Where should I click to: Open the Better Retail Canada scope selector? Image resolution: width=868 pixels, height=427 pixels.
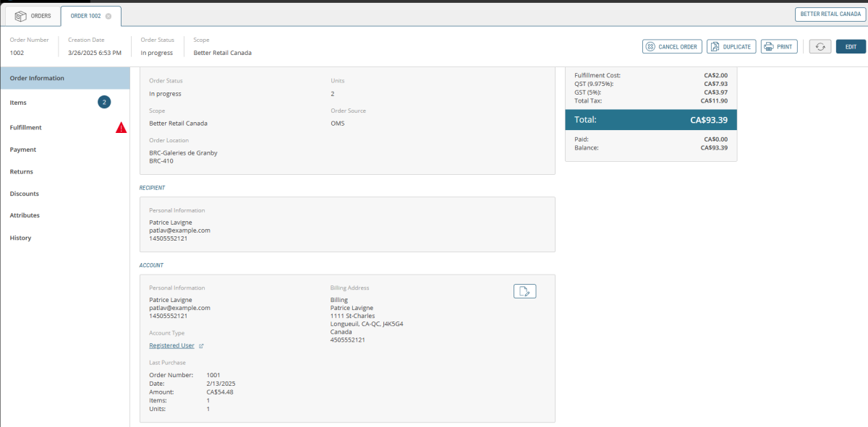830,14
